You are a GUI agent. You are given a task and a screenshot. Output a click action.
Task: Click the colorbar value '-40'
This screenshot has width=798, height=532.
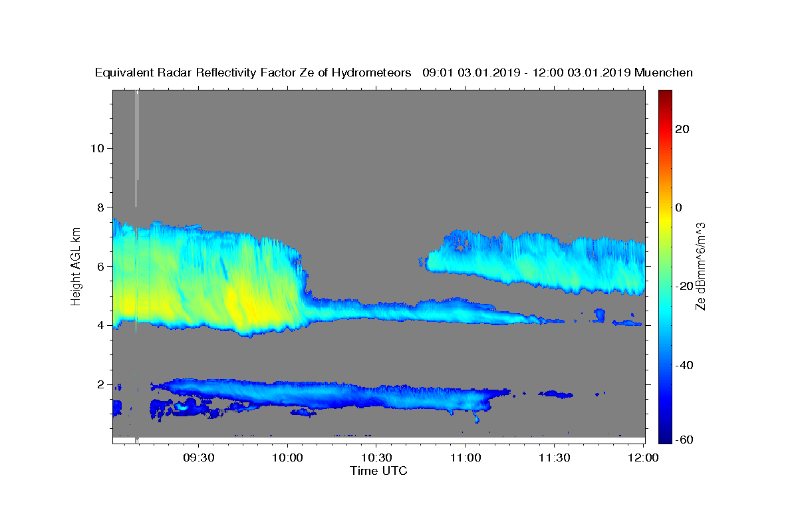point(683,364)
